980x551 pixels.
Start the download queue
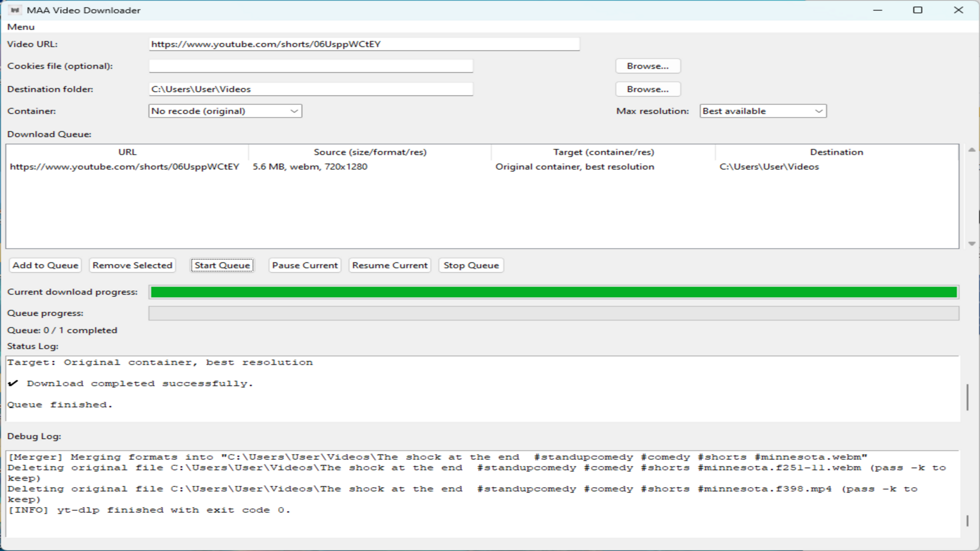pyautogui.click(x=222, y=265)
